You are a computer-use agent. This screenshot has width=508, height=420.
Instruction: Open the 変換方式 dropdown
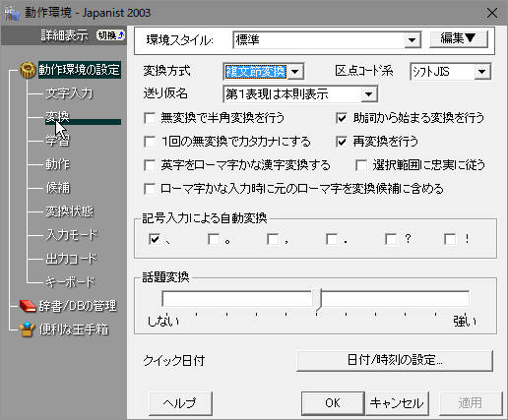(x=295, y=72)
